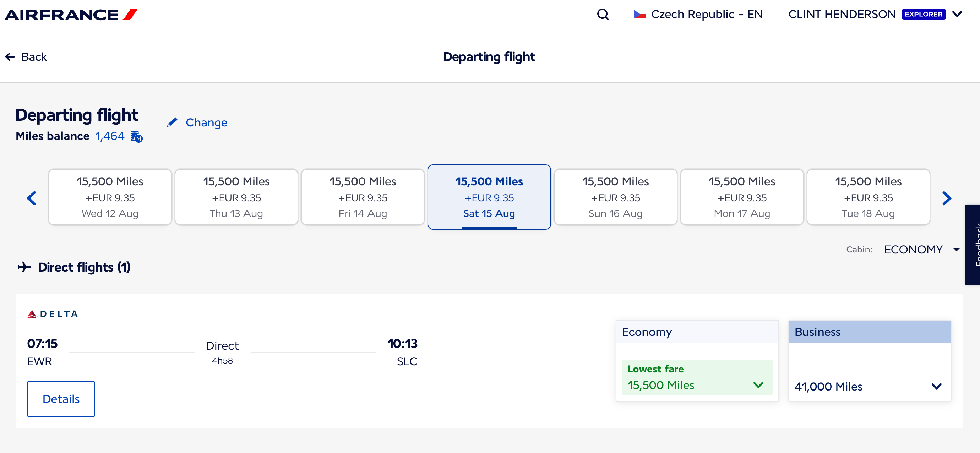Click the Change link

pos(206,122)
